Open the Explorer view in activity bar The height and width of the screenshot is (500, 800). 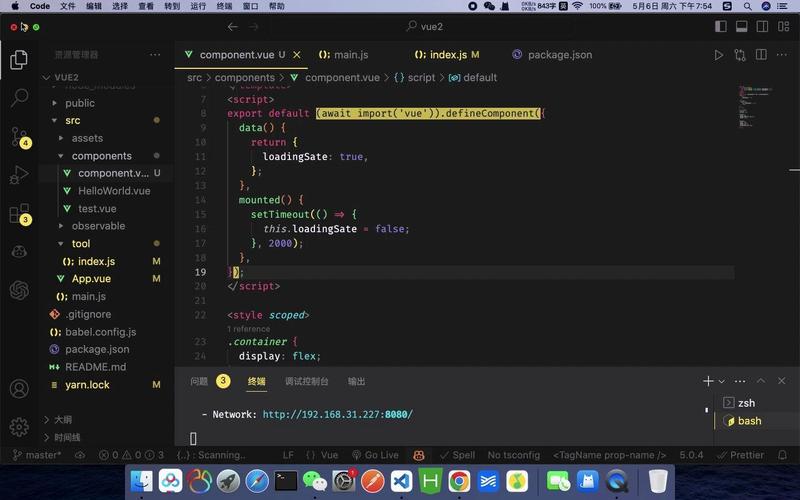point(19,60)
